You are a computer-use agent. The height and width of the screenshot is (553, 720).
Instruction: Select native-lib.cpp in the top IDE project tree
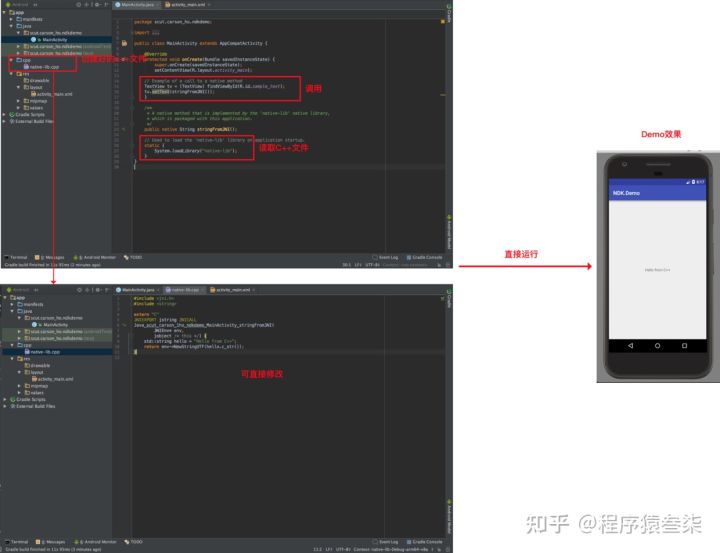42,67
